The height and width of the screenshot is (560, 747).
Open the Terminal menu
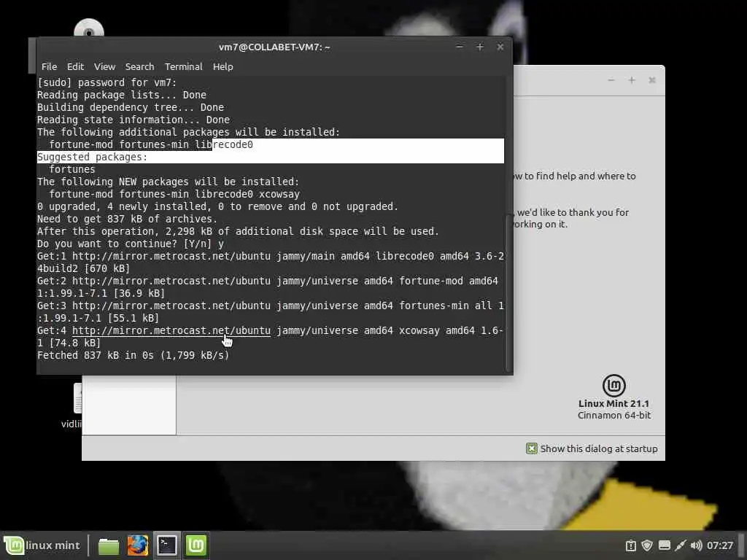pyautogui.click(x=183, y=66)
